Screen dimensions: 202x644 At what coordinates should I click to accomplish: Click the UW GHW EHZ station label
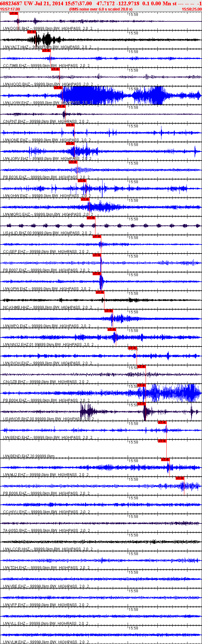[15, 196]
